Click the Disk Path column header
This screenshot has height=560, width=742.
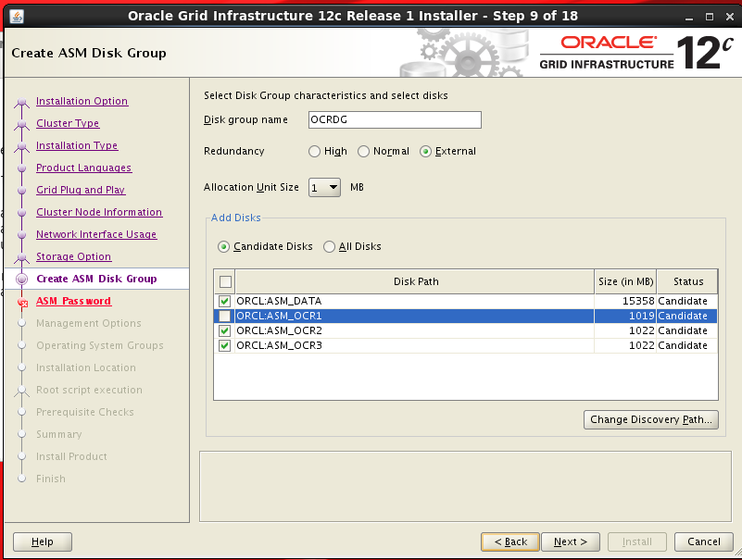point(415,282)
